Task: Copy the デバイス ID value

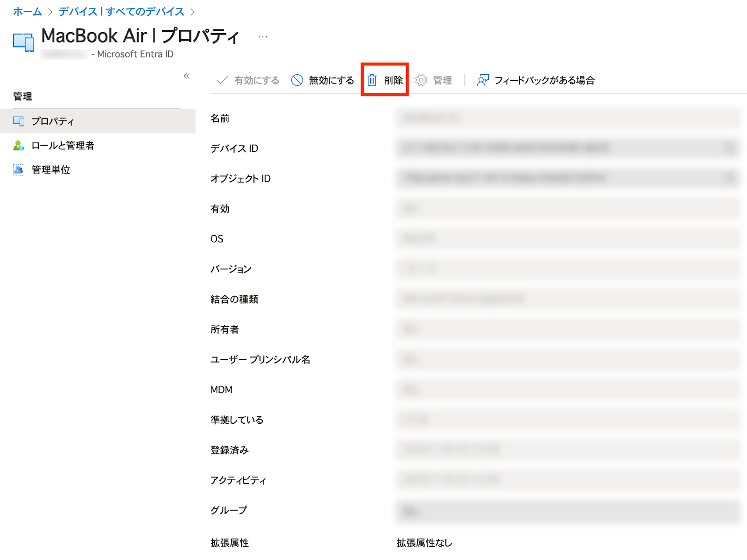Action: coord(729,148)
